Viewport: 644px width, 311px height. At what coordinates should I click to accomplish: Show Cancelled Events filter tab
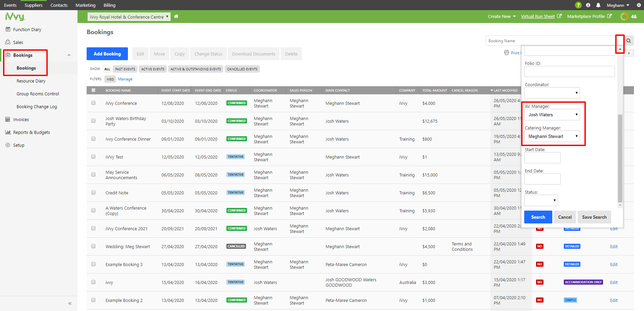(x=242, y=69)
